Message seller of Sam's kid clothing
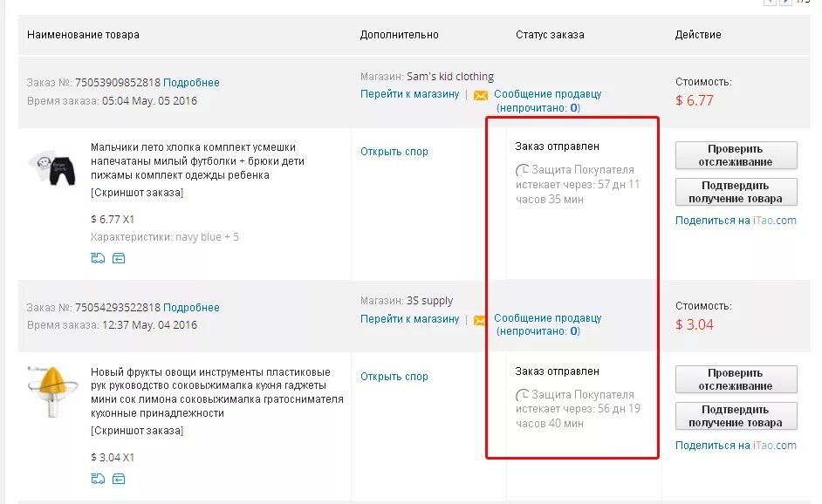The width and height of the screenshot is (822, 504). 547,100
